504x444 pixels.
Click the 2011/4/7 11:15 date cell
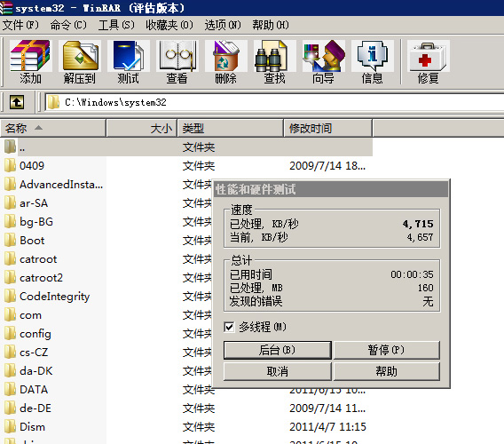tap(327, 427)
